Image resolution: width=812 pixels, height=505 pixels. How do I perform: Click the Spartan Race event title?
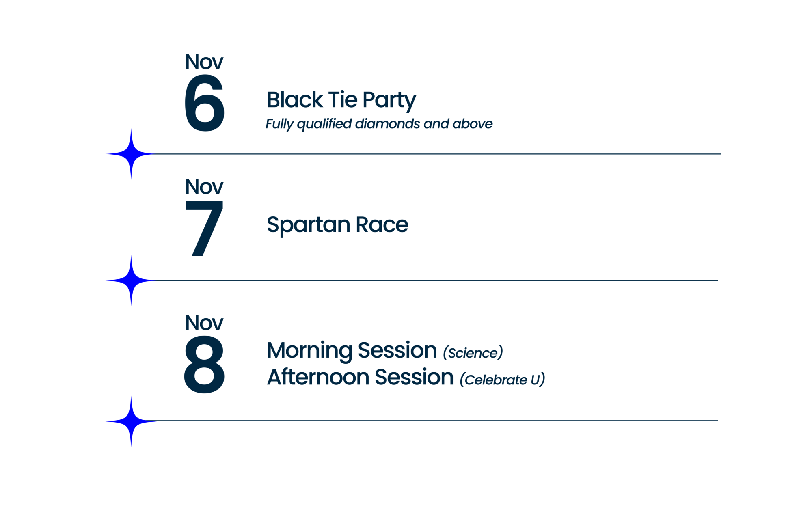(337, 225)
